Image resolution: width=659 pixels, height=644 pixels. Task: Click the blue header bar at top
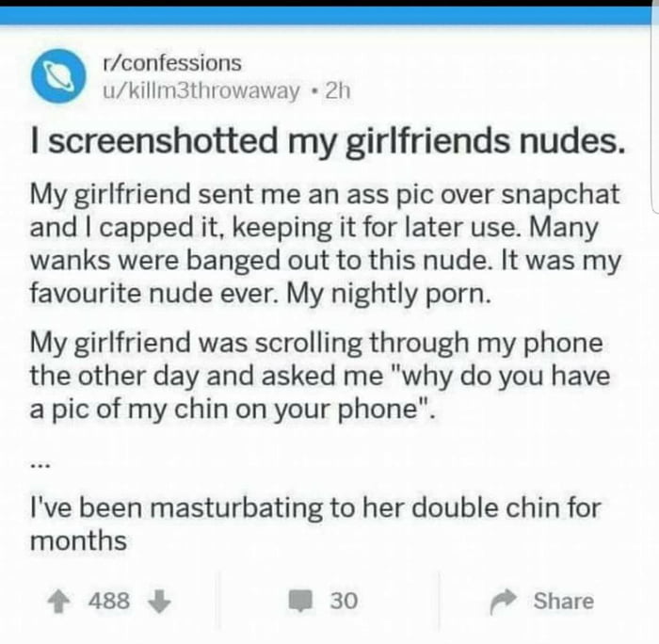point(329,16)
